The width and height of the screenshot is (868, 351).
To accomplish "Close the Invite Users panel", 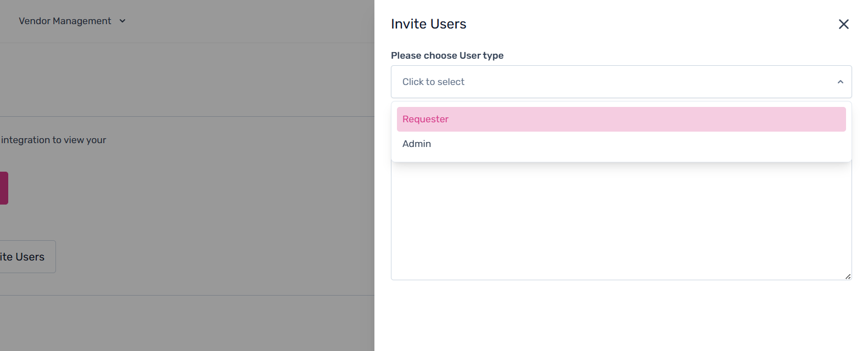I will click(x=844, y=24).
